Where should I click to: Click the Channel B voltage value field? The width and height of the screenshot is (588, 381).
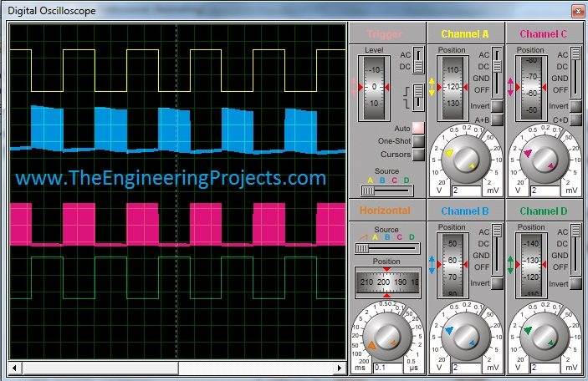click(466, 368)
